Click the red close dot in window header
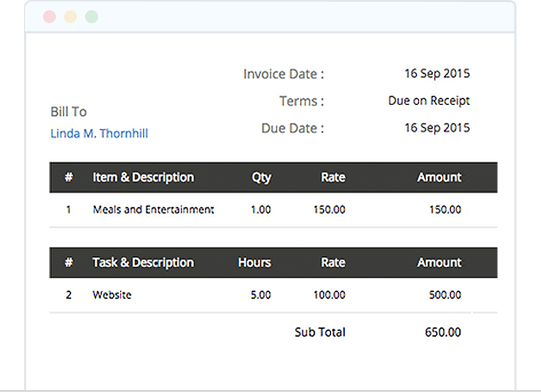 [x=49, y=17]
